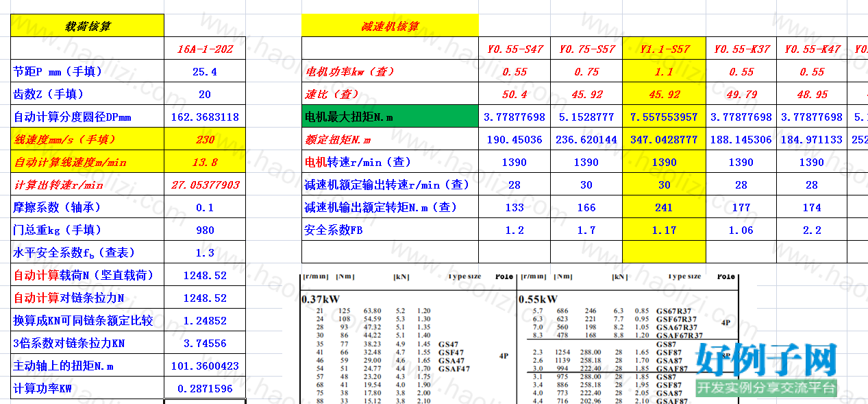868x404 pixels.
Task: Click the safety factor value 1.3
Action: coord(205,252)
